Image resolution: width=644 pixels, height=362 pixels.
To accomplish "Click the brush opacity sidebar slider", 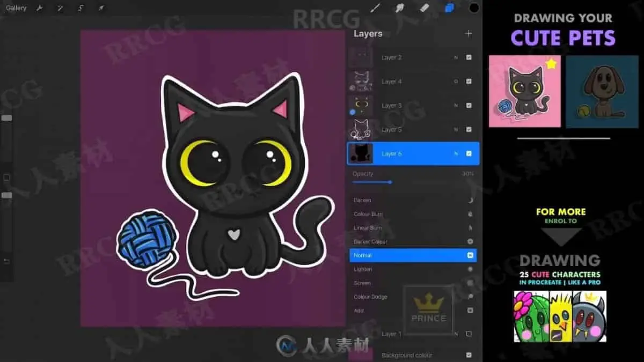I will pyautogui.click(x=7, y=196).
